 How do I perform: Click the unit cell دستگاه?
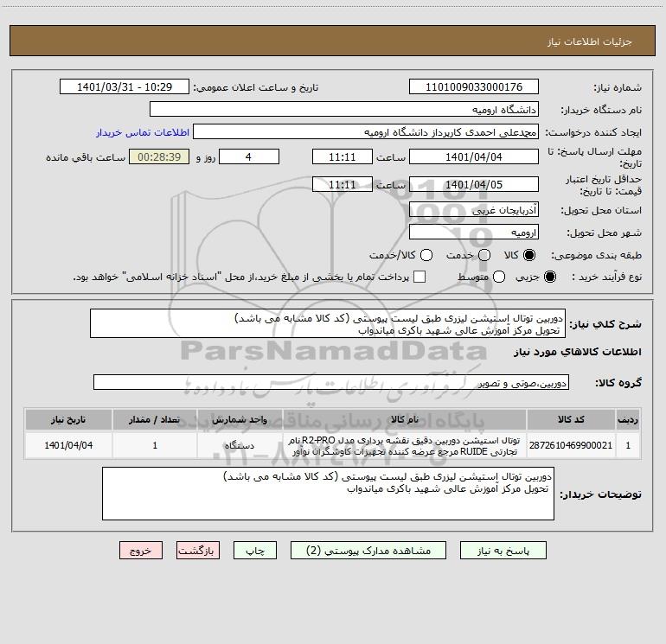click(x=240, y=445)
